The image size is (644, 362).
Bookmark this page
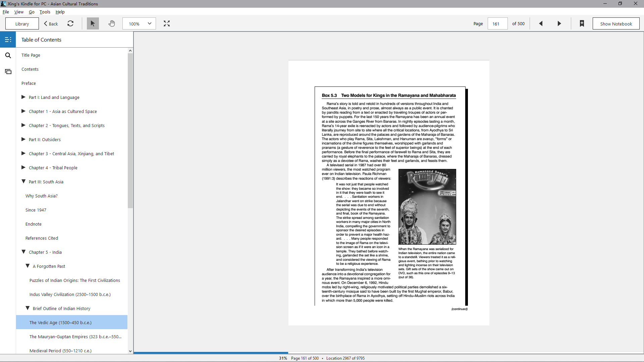(x=582, y=23)
